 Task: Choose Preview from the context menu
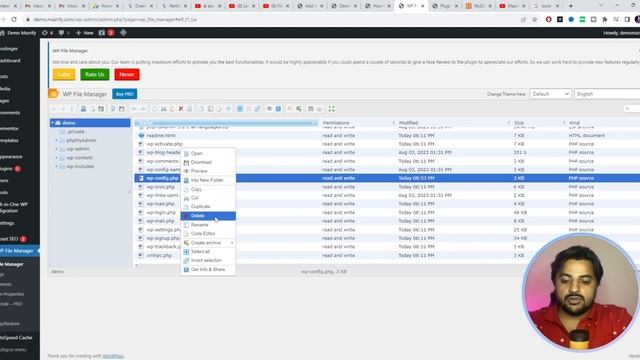(208, 171)
